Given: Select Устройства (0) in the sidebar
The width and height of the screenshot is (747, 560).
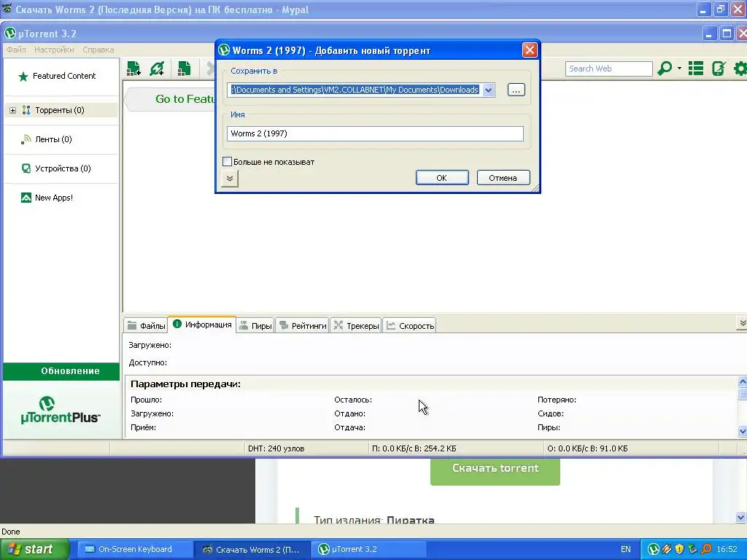Looking at the screenshot, I should pyautogui.click(x=63, y=168).
